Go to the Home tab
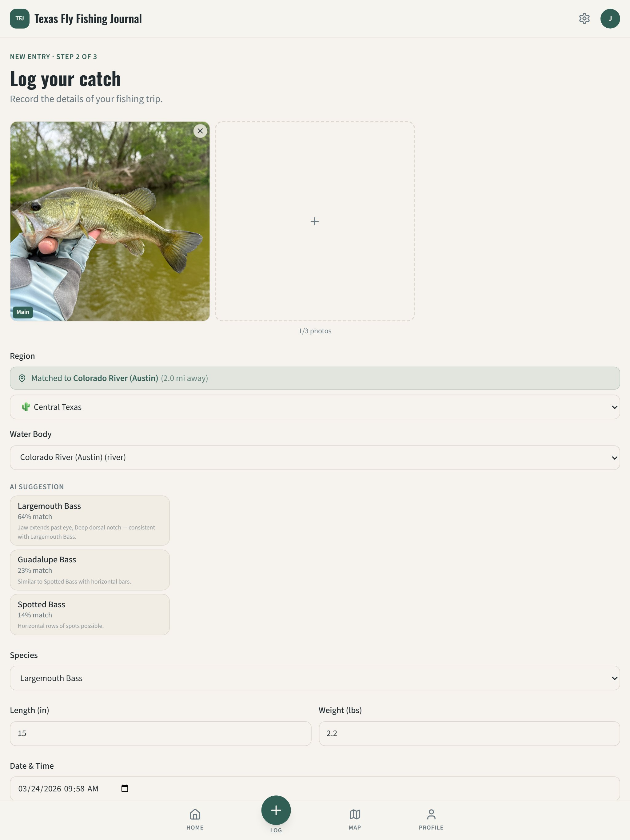 pyautogui.click(x=195, y=819)
